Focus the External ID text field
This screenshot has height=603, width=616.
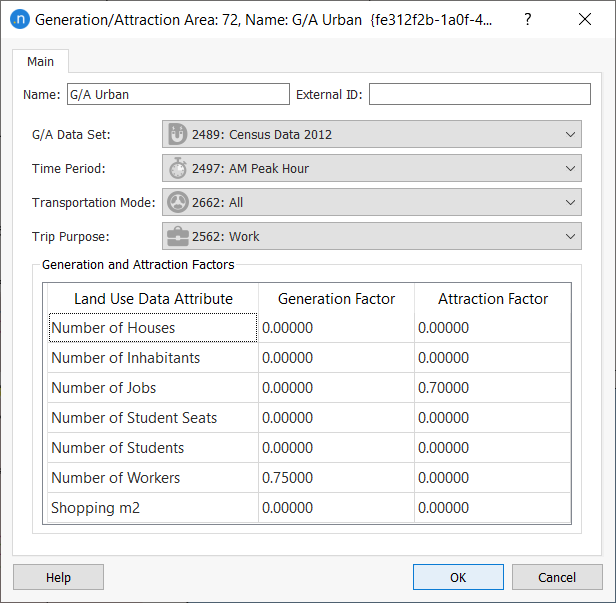pos(479,95)
